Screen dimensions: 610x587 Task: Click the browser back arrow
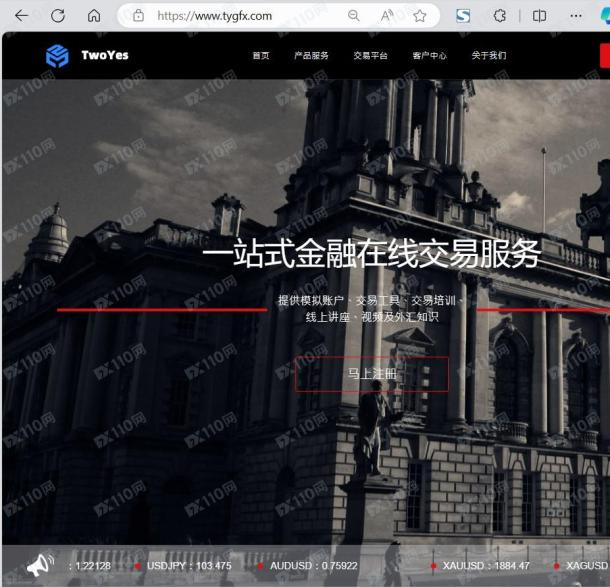pyautogui.click(x=21, y=16)
